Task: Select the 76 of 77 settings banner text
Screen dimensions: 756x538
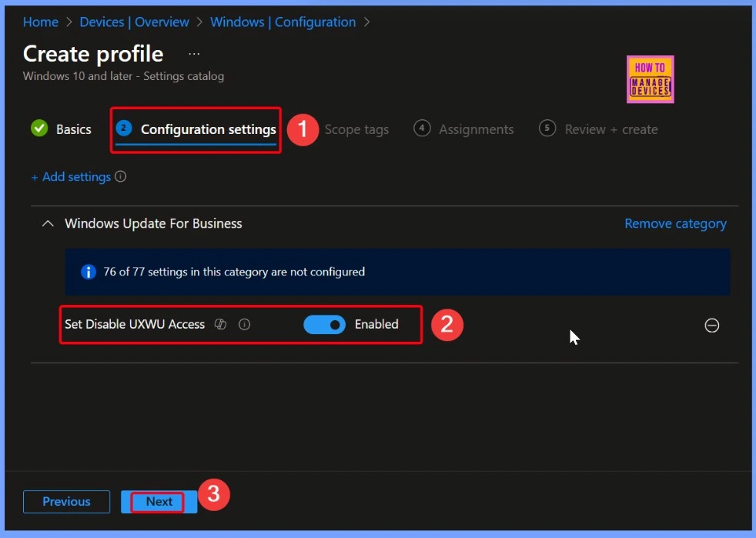Action: [x=234, y=272]
